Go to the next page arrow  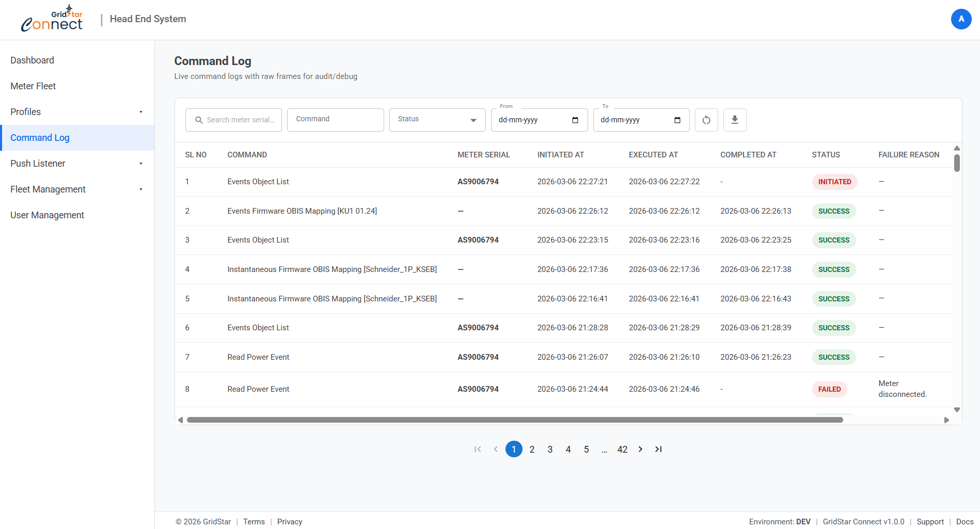pyautogui.click(x=640, y=449)
